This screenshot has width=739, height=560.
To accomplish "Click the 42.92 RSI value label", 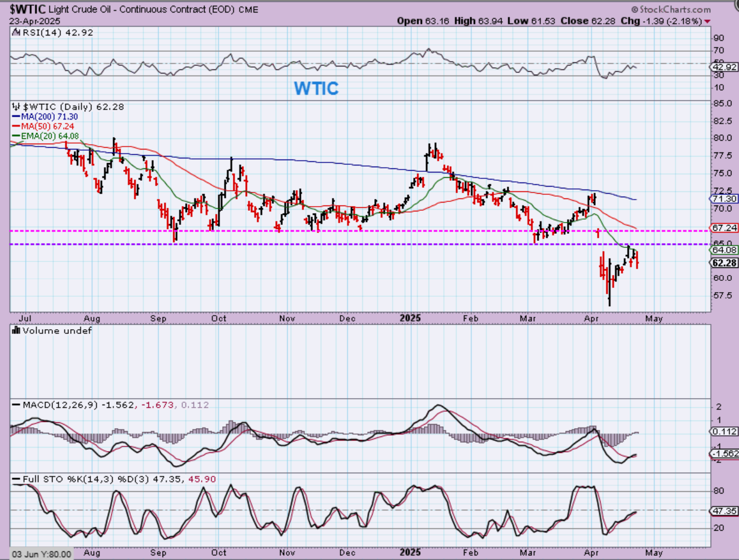I will click(722, 67).
